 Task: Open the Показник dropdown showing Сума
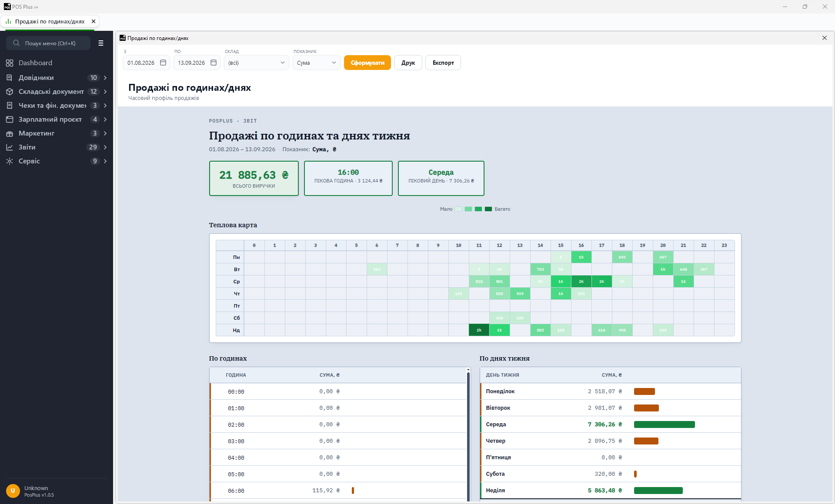point(317,63)
